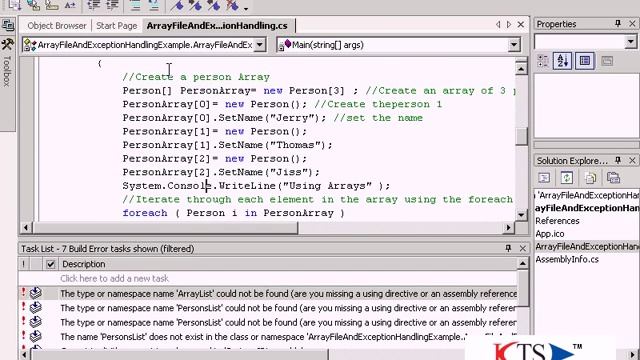Viewport: 640px width, 360px height.
Task: Click the code editor vertical scrollbar thumb
Action: click(521, 136)
